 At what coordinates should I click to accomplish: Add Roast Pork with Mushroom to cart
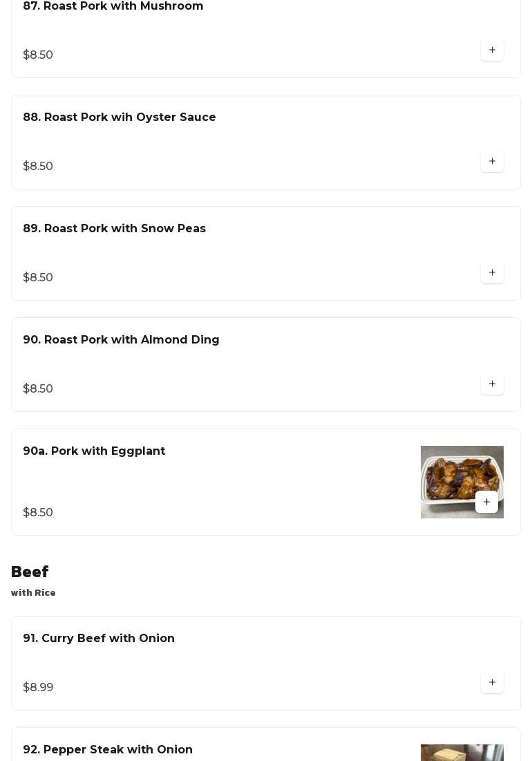[492, 50]
